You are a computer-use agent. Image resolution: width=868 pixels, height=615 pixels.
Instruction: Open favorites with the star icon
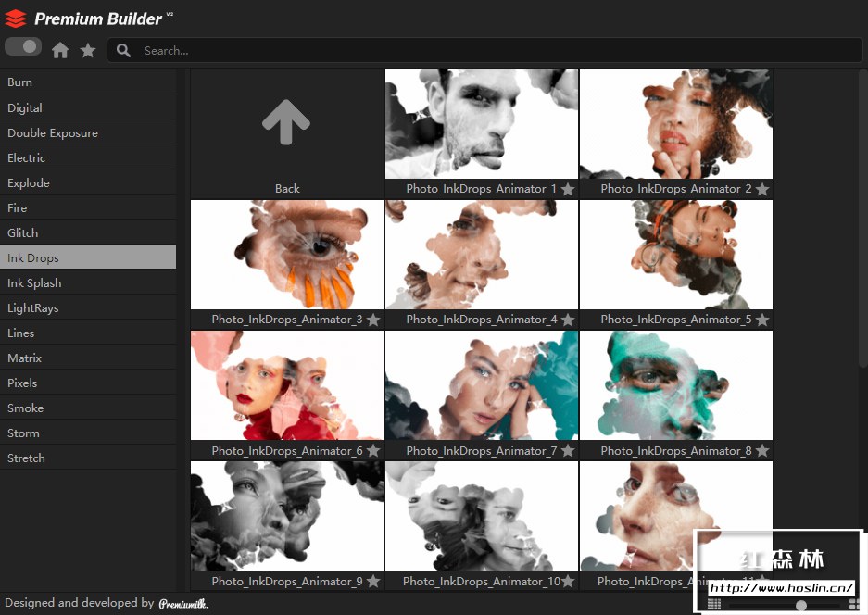[x=87, y=50]
